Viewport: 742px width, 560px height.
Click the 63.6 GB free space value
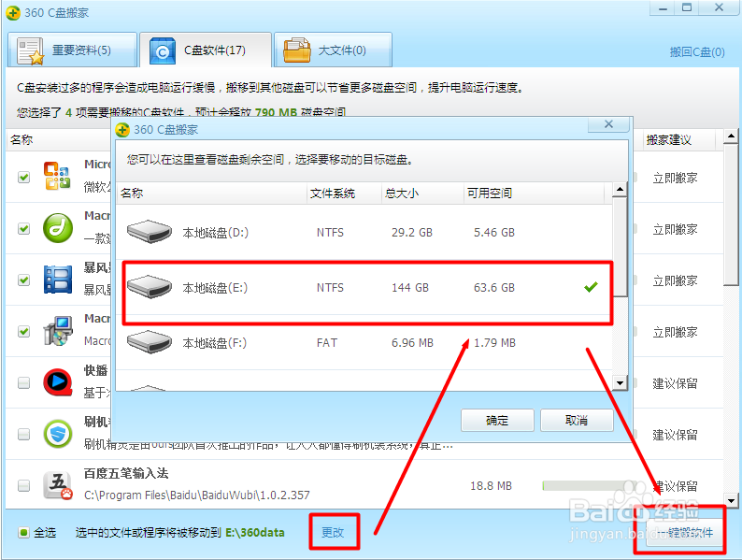coord(494,288)
